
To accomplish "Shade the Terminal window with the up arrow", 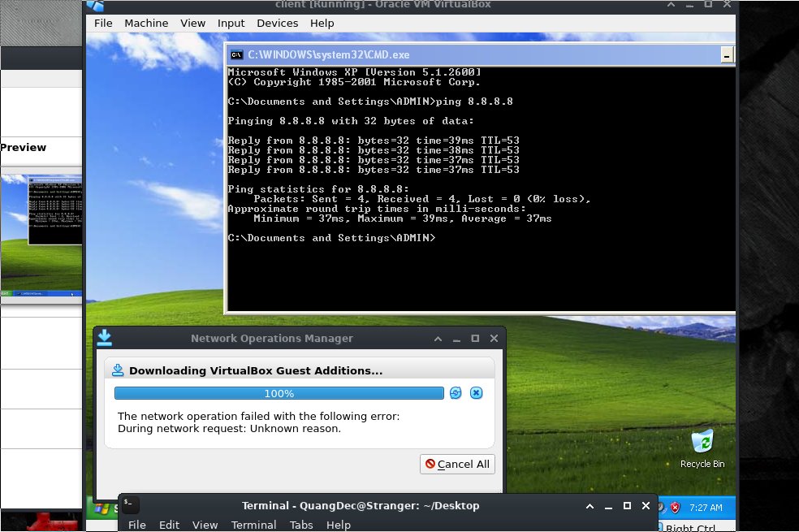I will pyautogui.click(x=590, y=505).
